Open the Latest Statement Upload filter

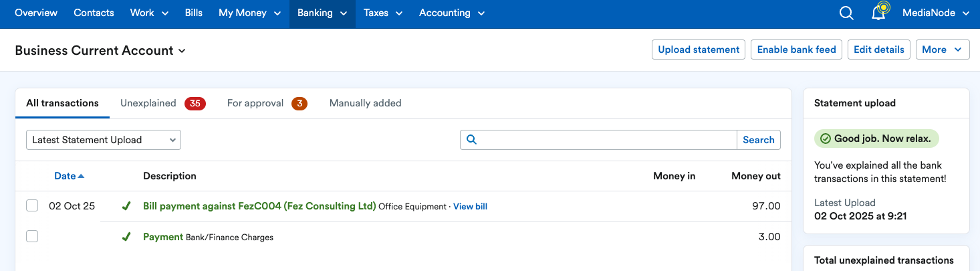104,140
